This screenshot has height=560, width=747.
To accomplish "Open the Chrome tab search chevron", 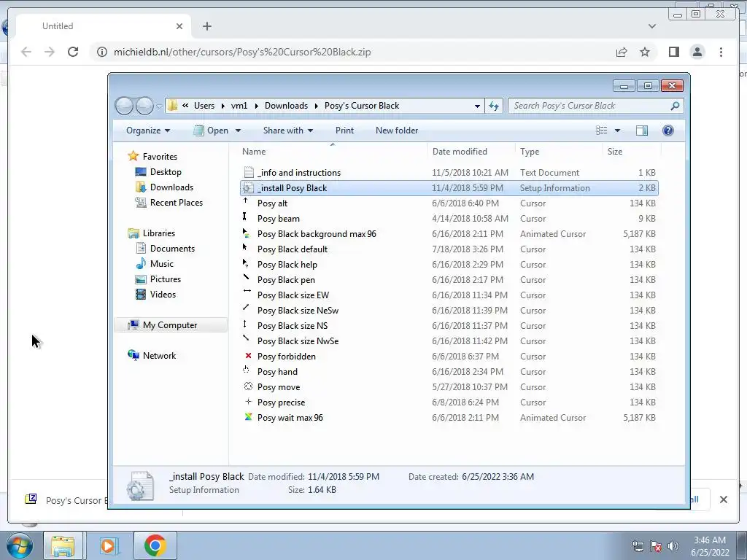I will click(x=652, y=26).
